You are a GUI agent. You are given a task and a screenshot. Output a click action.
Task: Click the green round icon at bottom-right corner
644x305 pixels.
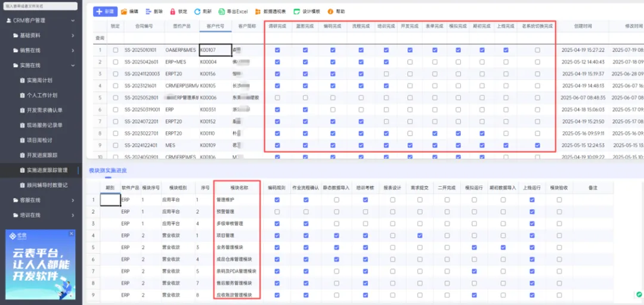pos(639,294)
